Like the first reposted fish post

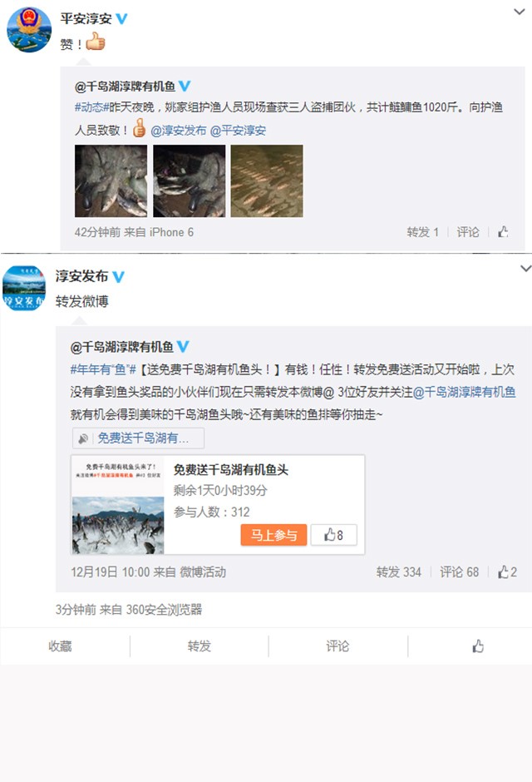503,232
